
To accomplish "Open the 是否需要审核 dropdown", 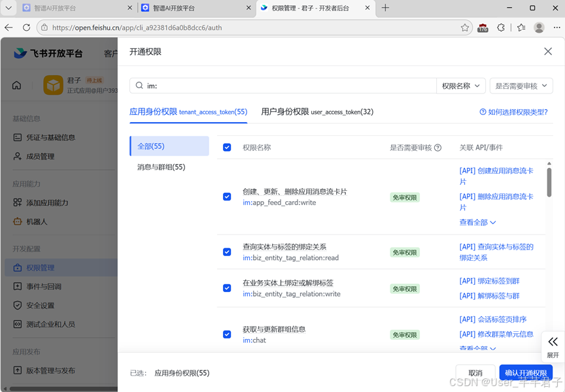I will pos(521,86).
